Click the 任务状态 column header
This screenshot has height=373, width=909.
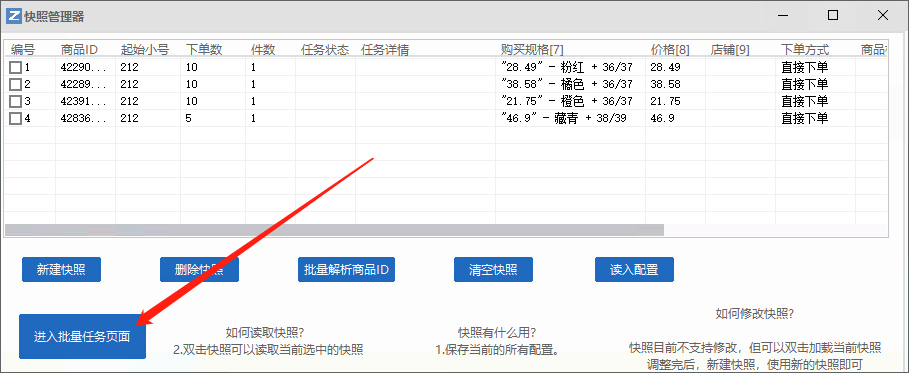pos(325,50)
